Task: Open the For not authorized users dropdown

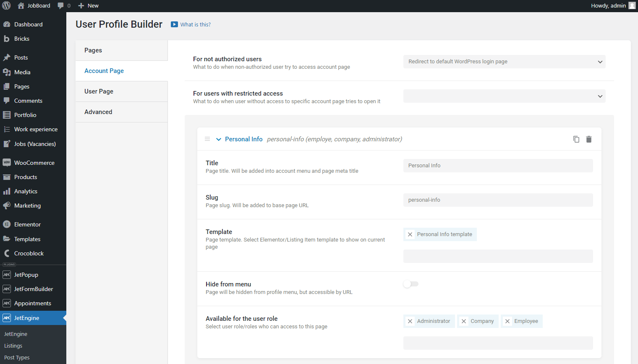Action: tap(505, 62)
